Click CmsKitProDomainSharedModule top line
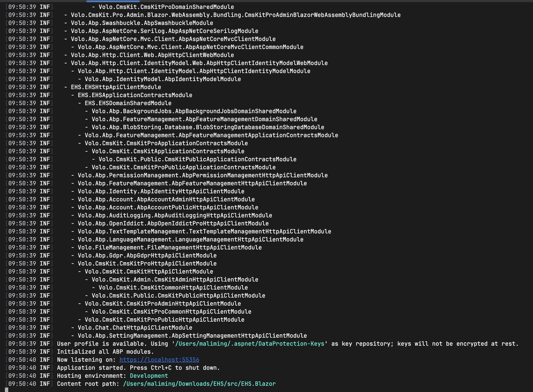 [x=166, y=7]
